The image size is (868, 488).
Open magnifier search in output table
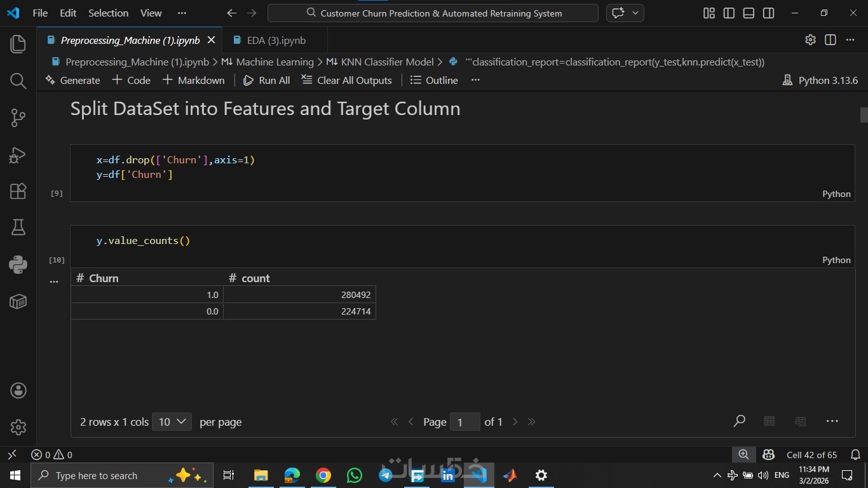click(x=740, y=421)
